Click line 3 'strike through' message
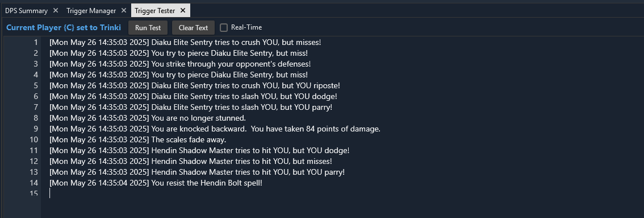644x218 pixels. pos(180,64)
